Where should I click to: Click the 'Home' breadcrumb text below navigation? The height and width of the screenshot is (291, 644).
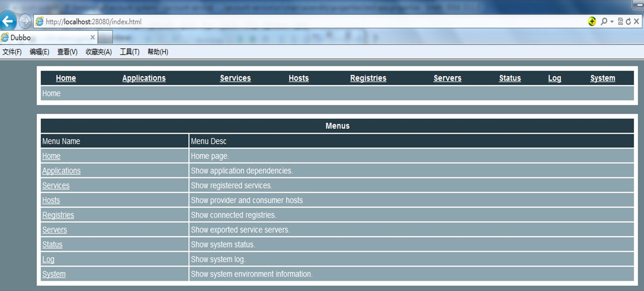pos(51,93)
